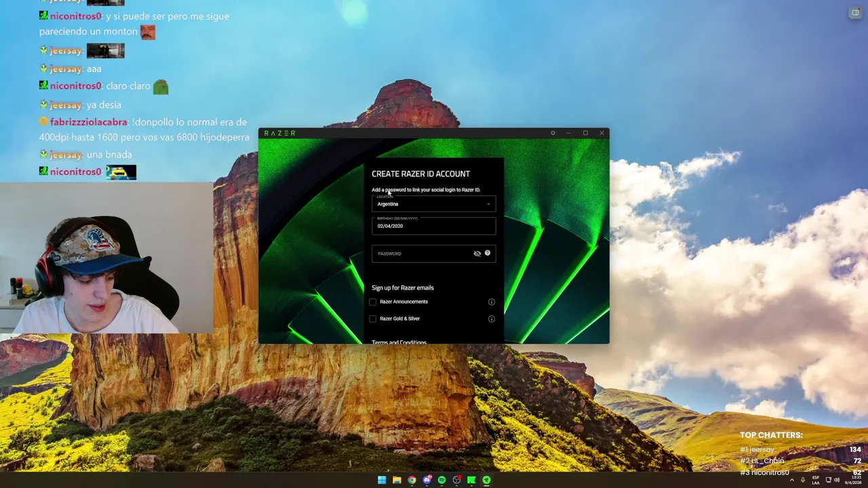
Task: Focus the Password input field
Action: pos(434,253)
